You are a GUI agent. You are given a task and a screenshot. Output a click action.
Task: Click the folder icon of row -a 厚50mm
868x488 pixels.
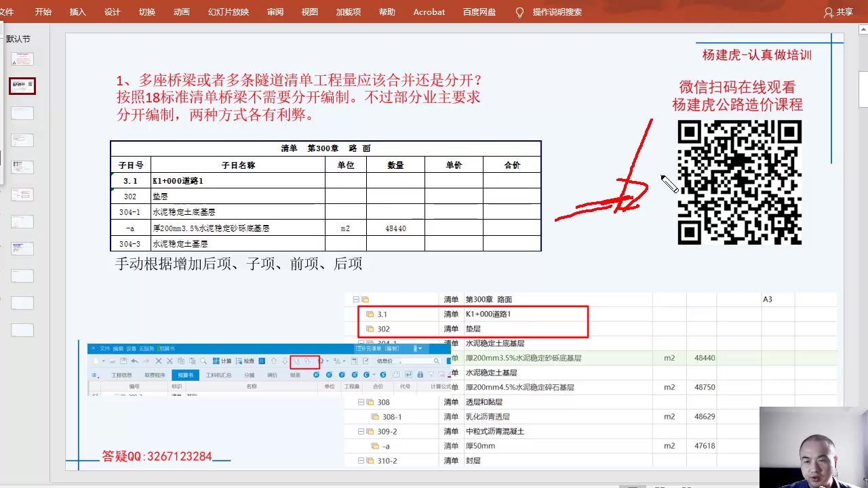375,446
